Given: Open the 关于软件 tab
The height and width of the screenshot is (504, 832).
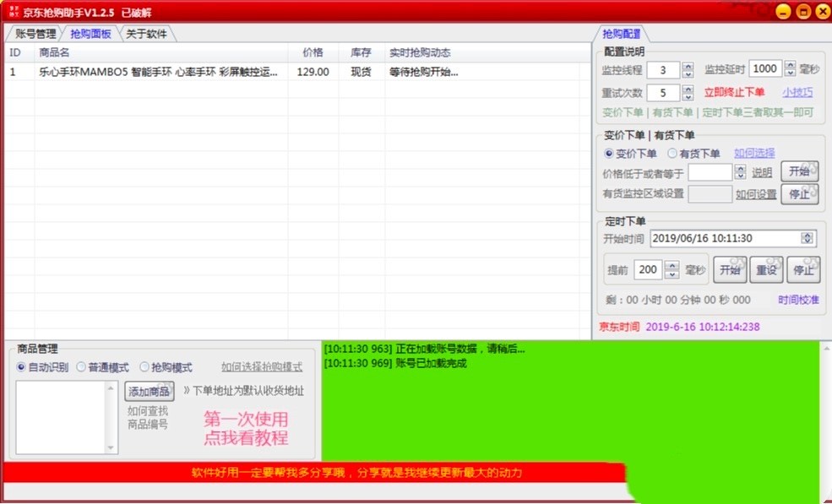Looking at the screenshot, I should [x=146, y=34].
